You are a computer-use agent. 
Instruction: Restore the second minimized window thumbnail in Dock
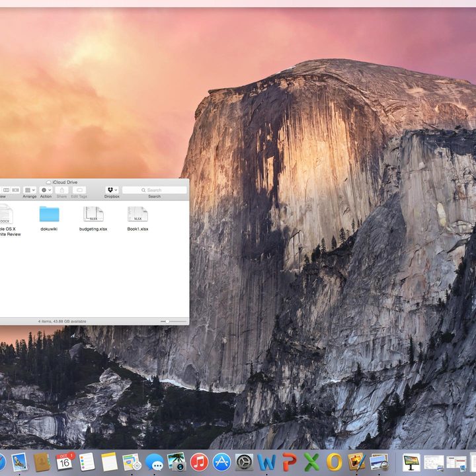(x=456, y=462)
